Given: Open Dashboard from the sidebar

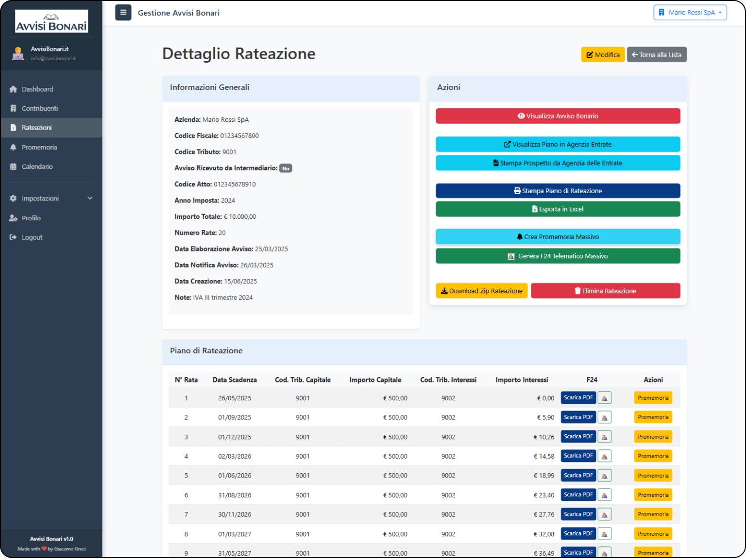Looking at the screenshot, I should [37, 89].
